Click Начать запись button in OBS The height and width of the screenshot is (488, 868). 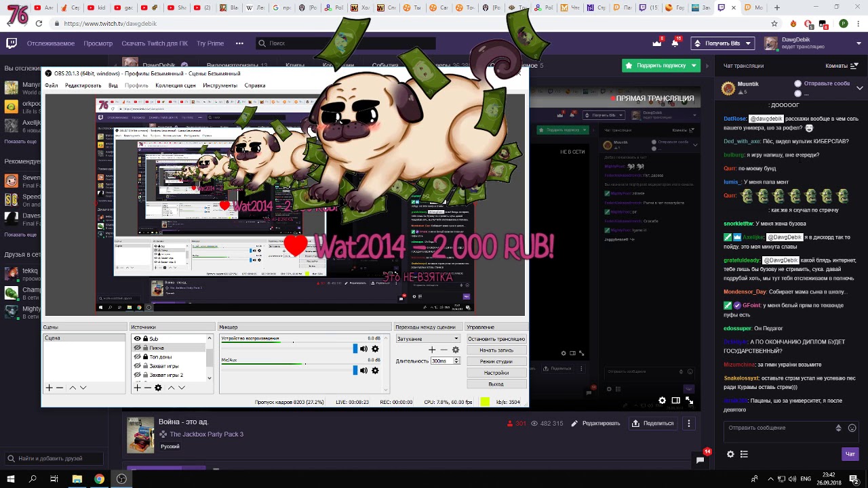pyautogui.click(x=496, y=350)
